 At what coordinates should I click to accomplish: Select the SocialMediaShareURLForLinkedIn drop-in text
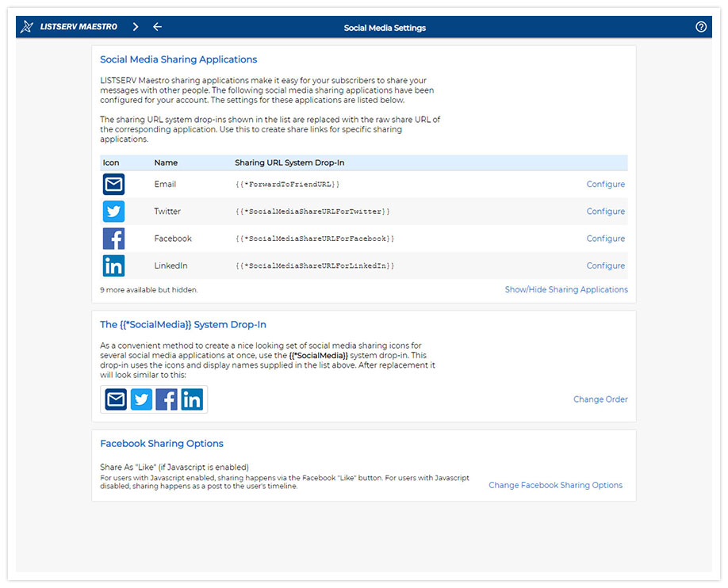click(x=315, y=266)
